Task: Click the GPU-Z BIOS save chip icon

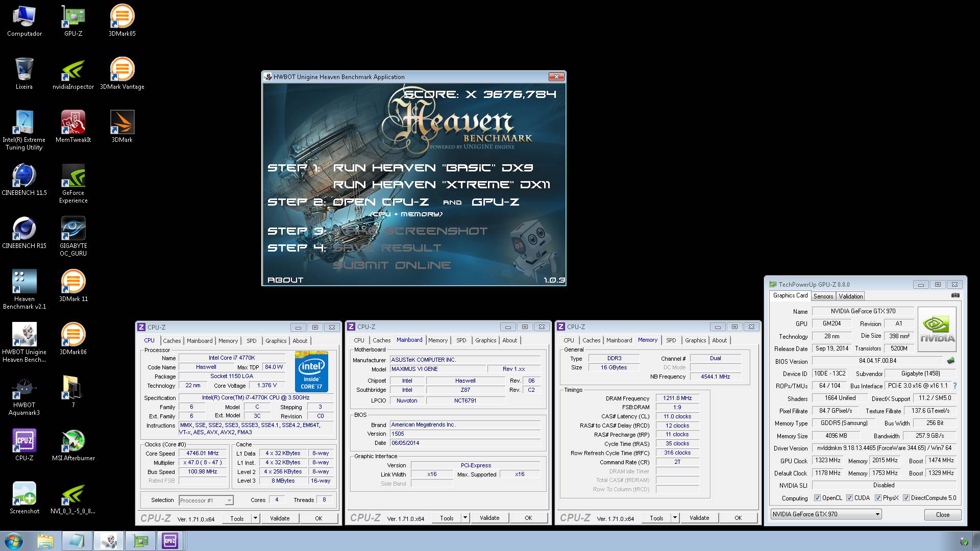Action: click(x=950, y=361)
